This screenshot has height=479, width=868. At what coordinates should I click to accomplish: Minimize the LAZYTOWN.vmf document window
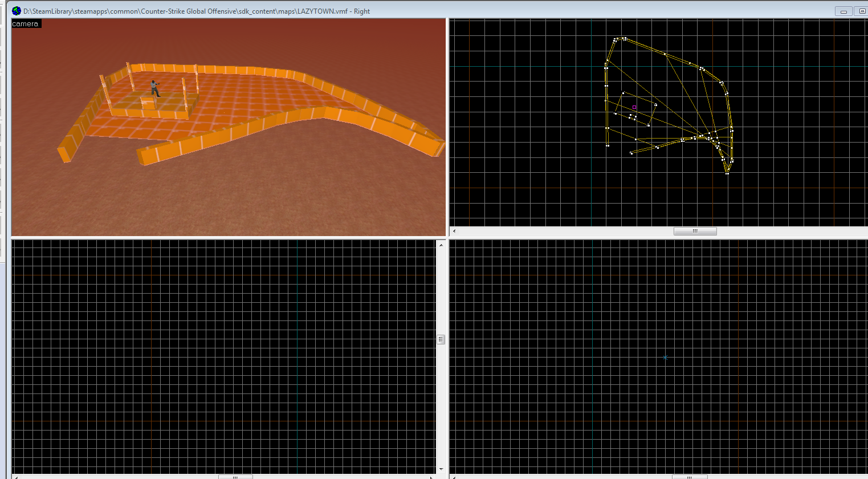point(843,11)
